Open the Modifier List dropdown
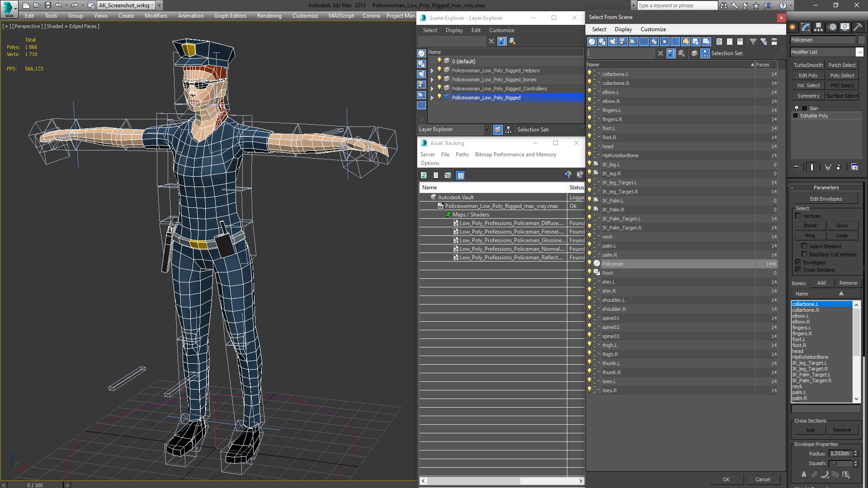The image size is (868, 488). click(859, 52)
